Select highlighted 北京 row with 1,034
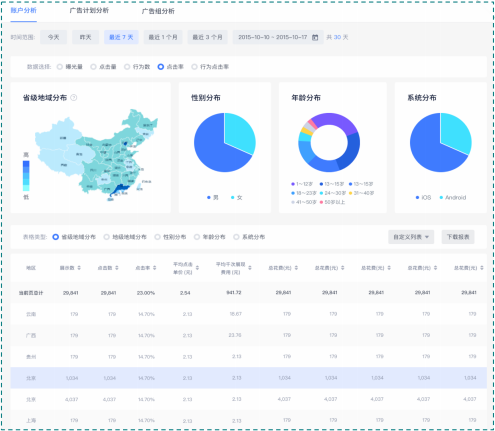The image size is (495, 431). pos(249,378)
